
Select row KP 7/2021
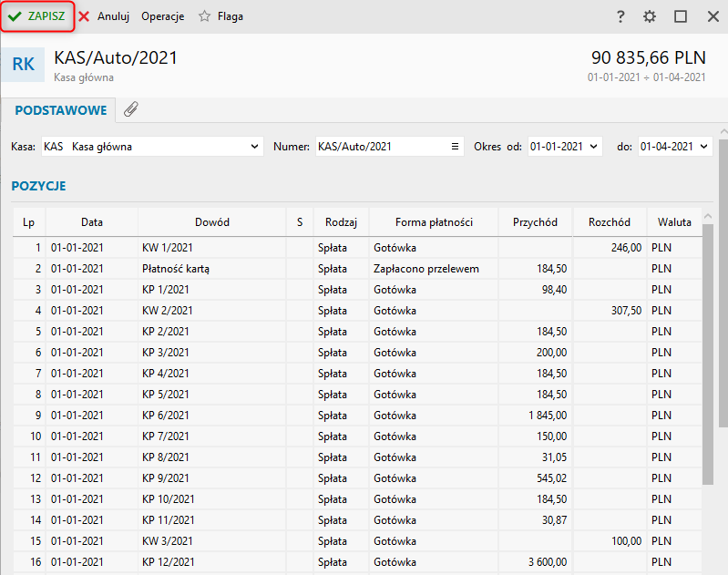coord(357,436)
